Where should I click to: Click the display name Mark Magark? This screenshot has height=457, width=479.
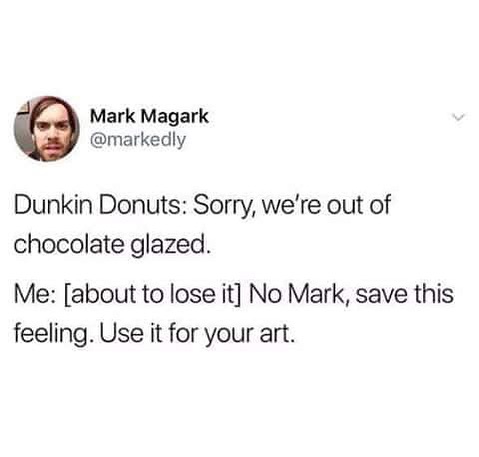point(149,117)
